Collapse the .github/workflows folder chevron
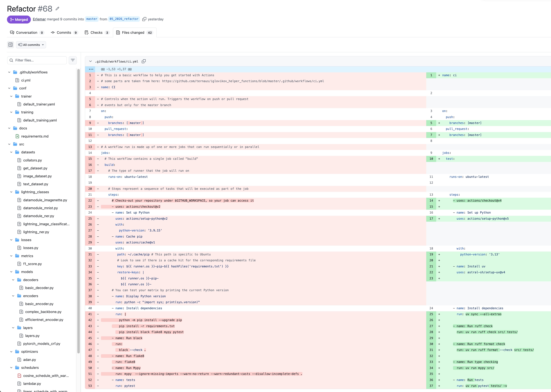This screenshot has height=392, width=551. coord(9,72)
